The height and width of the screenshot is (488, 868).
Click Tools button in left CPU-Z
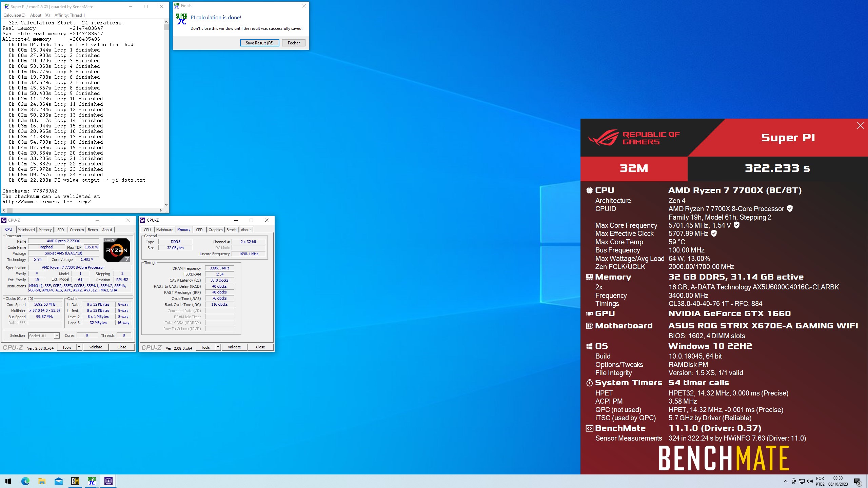pyautogui.click(x=67, y=347)
